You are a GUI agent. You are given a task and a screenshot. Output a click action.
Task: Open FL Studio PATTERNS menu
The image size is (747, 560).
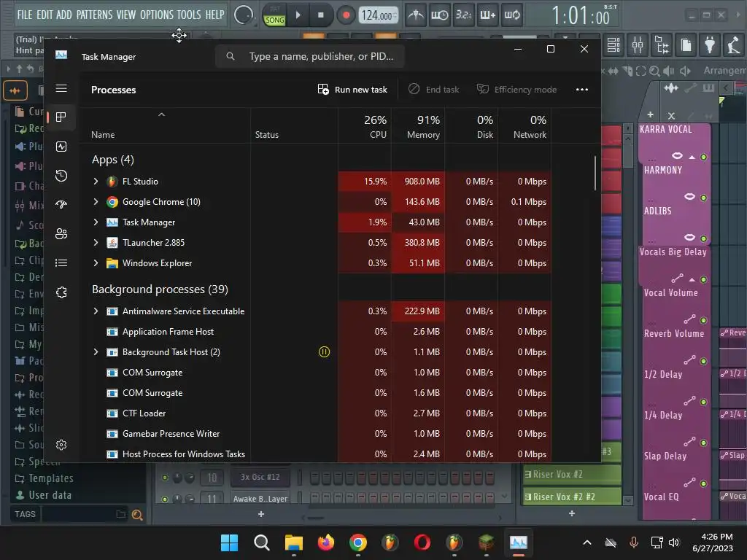[94, 15]
